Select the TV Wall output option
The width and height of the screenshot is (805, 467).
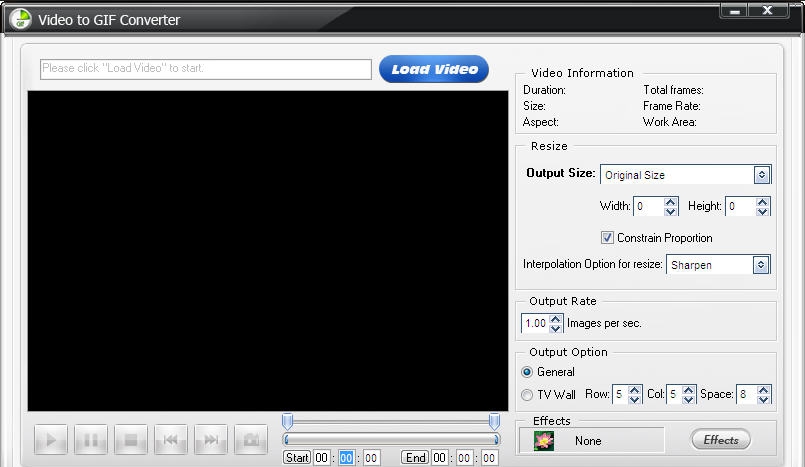pos(527,395)
